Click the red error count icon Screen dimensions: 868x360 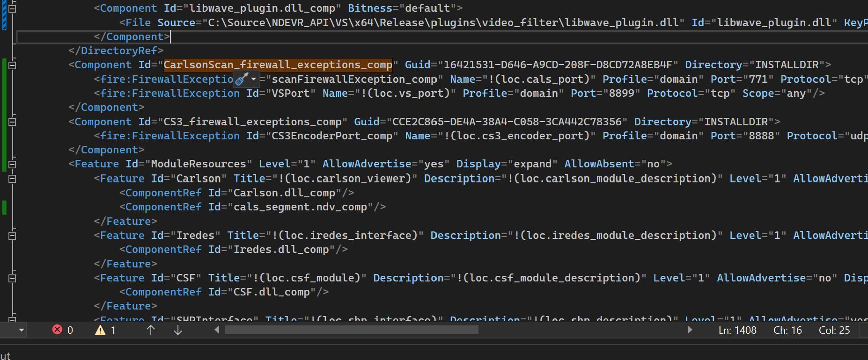click(57, 330)
